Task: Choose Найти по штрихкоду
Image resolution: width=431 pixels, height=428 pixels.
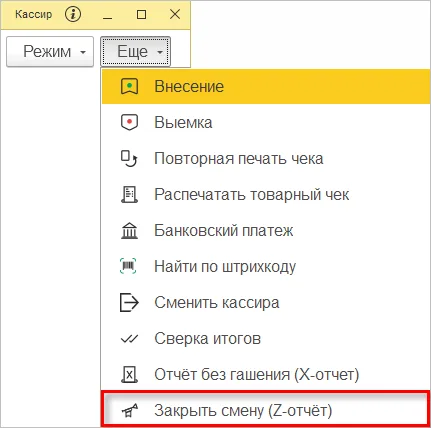Action: point(266,266)
